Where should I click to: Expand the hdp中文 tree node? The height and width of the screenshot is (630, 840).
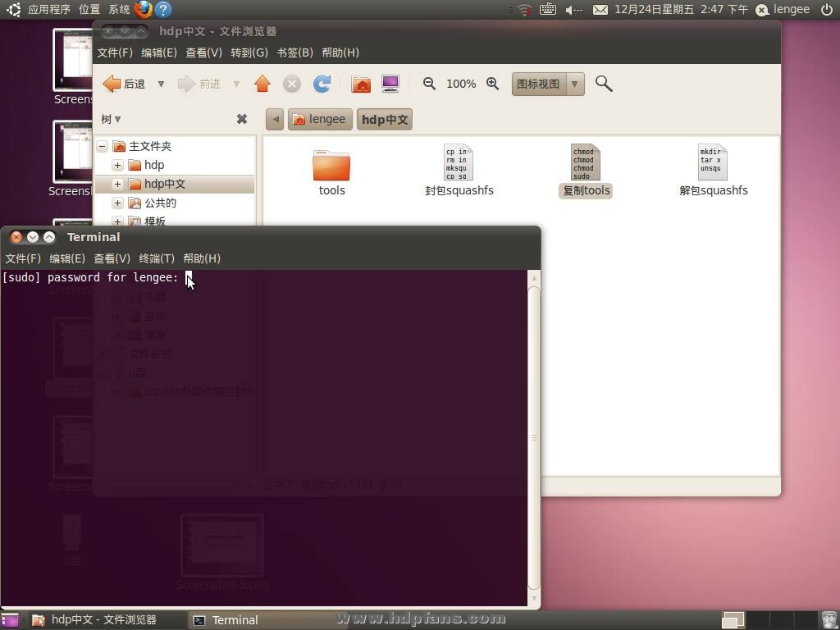tap(118, 184)
